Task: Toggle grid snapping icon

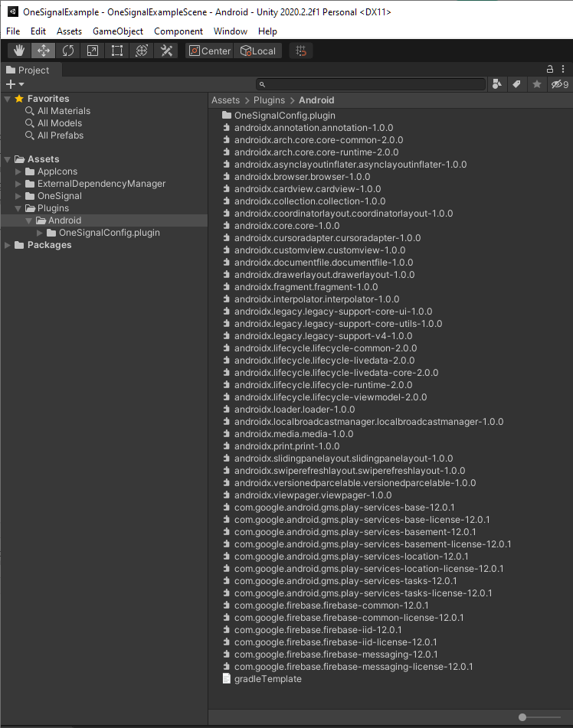Action: (301, 51)
